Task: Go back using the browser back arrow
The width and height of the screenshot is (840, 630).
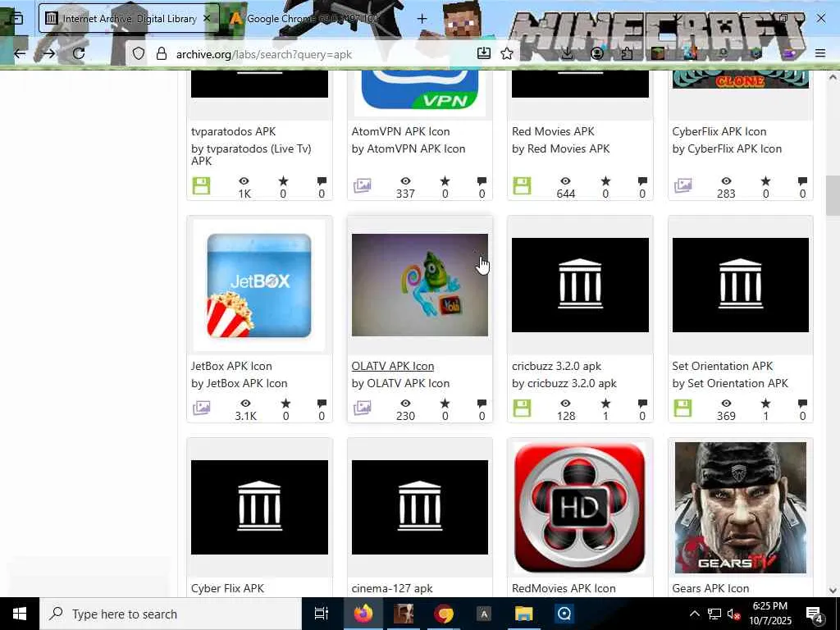Action: [20, 53]
